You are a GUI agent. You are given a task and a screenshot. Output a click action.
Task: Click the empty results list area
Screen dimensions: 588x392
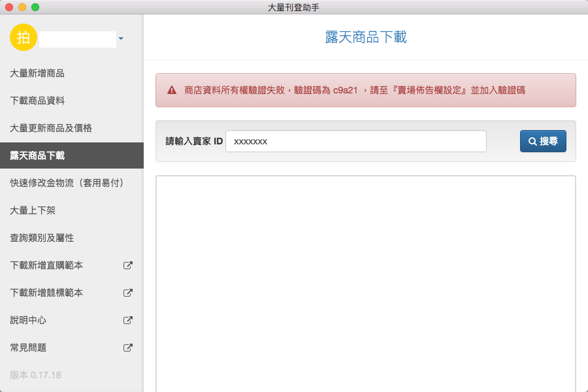coord(365,281)
